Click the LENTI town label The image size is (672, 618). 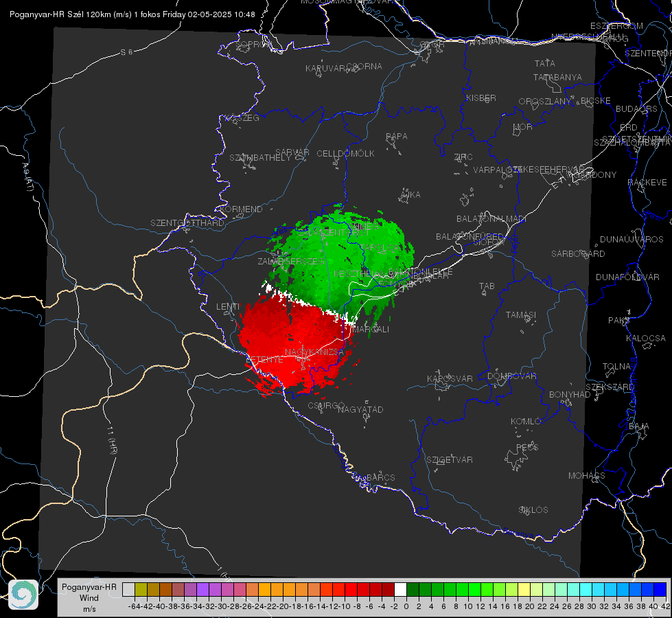(228, 307)
